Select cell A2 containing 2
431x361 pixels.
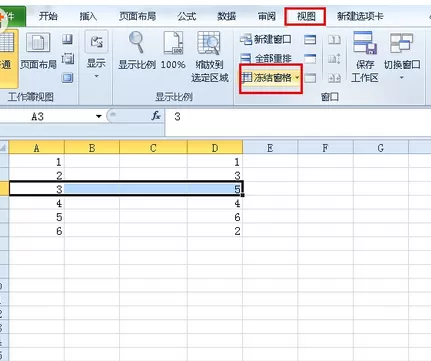tap(36, 175)
